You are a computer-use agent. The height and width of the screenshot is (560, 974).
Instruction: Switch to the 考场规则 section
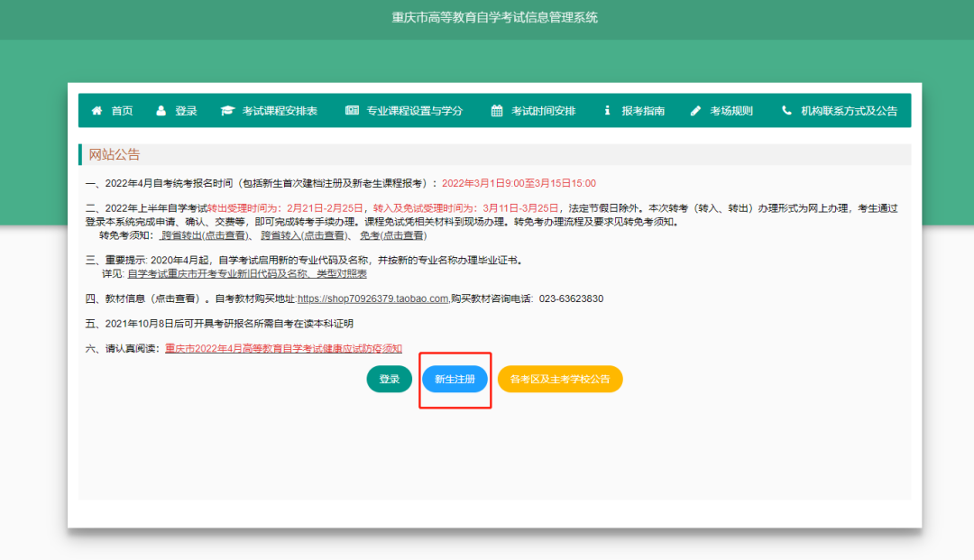(730, 110)
